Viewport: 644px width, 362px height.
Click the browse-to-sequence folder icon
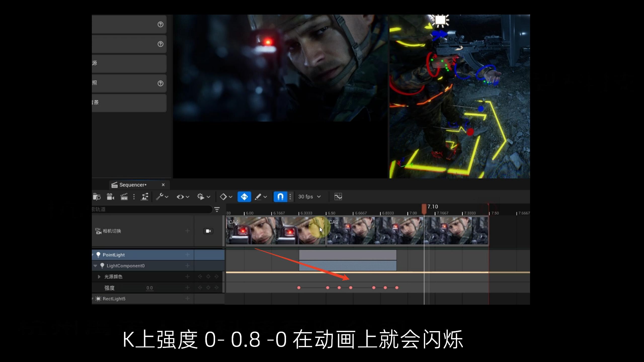(97, 197)
